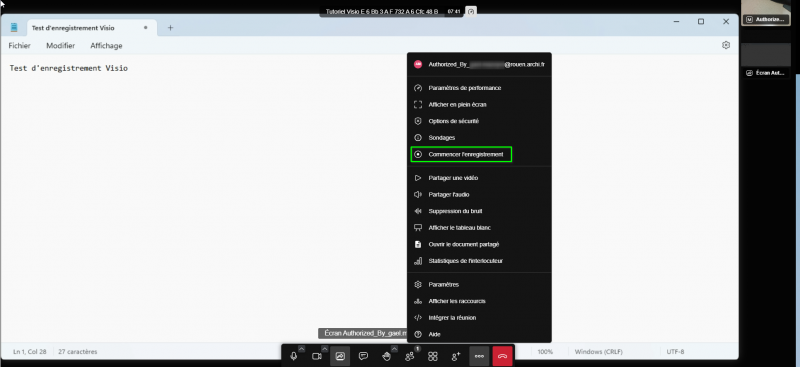Click the bar-chart icon for speaker statistics
The image size is (800, 367).
(x=418, y=261)
